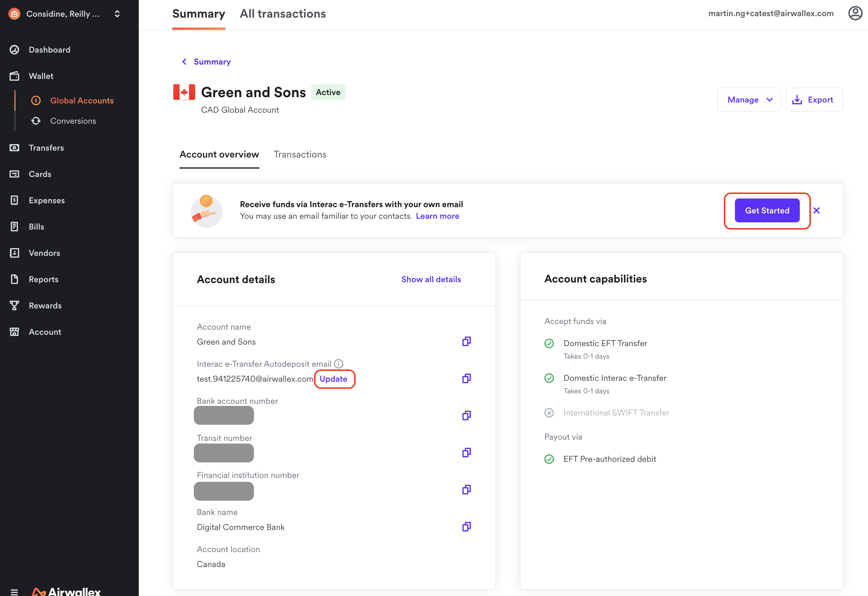868x596 pixels.
Task: Click Update next to Autodeposit email
Action: pos(333,379)
